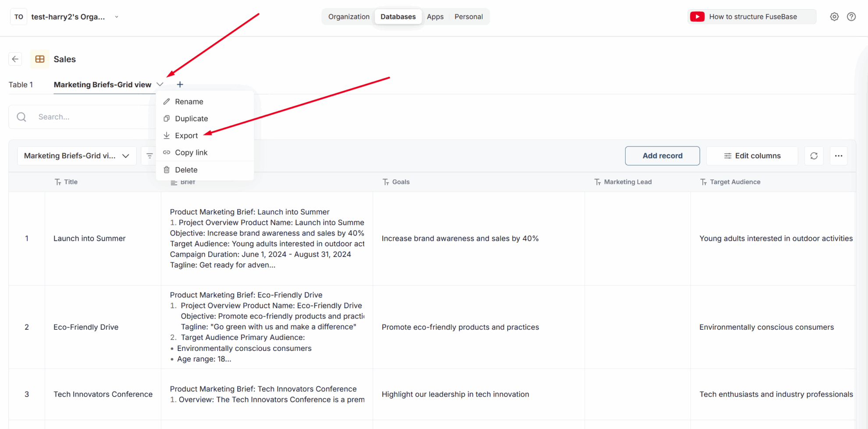Screen dimensions: 868x429
Task: Expand the test-harry2's Organization dropdown
Action: pos(117,16)
